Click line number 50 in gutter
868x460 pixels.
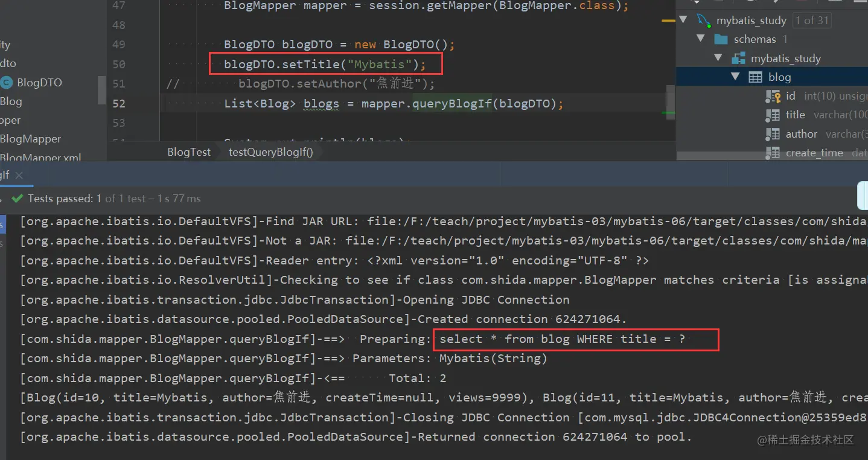(119, 64)
